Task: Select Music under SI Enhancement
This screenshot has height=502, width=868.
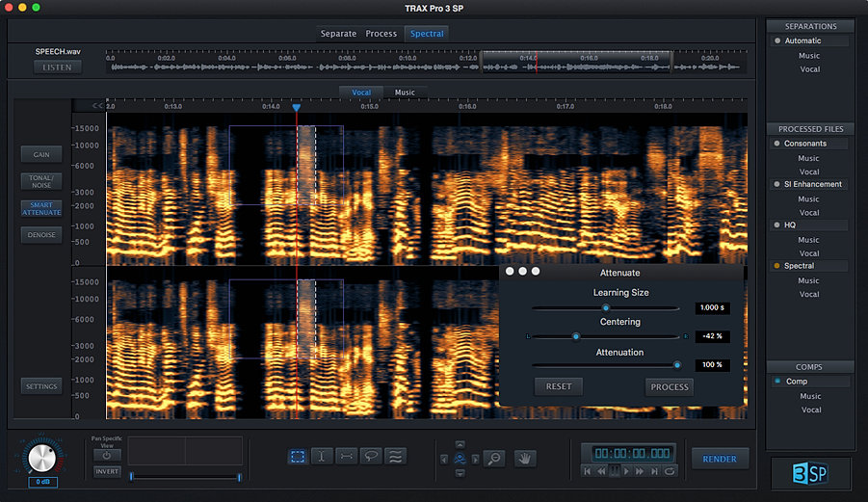Action: [808, 199]
